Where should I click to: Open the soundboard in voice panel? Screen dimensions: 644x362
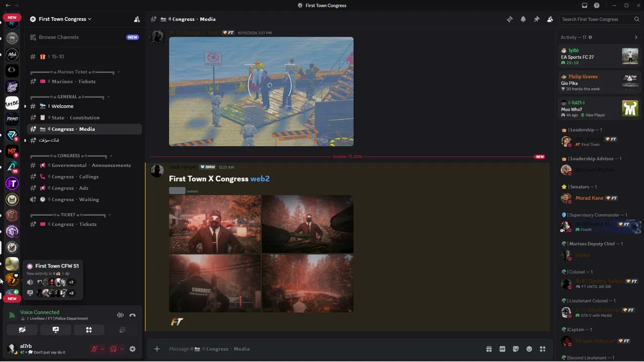pos(122,330)
